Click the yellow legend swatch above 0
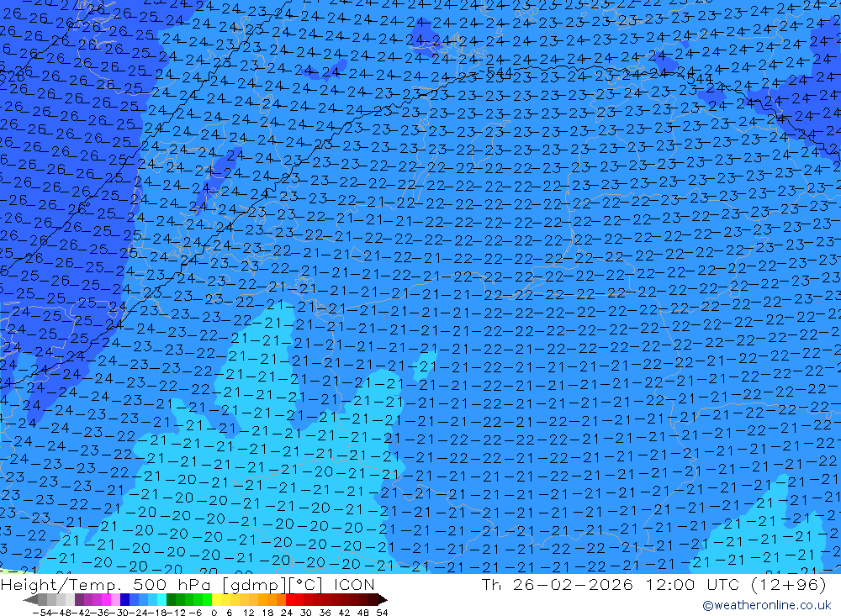This screenshot has width=841, height=616. (217, 599)
